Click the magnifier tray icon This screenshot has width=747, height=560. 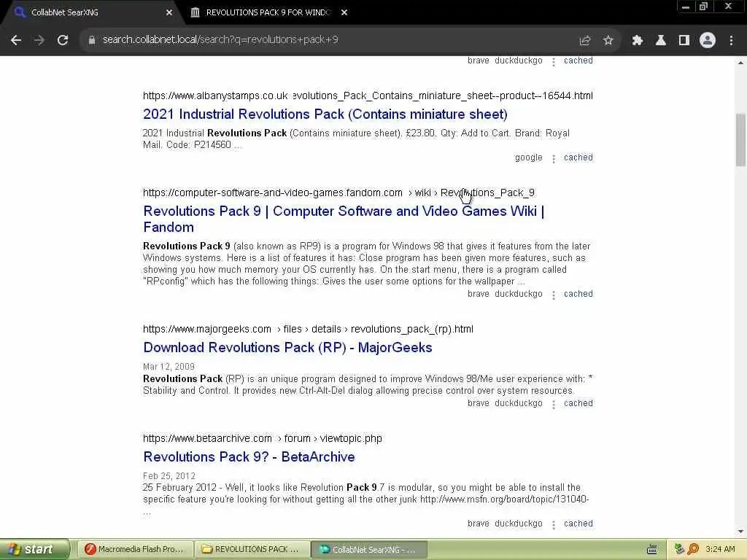coord(693,550)
